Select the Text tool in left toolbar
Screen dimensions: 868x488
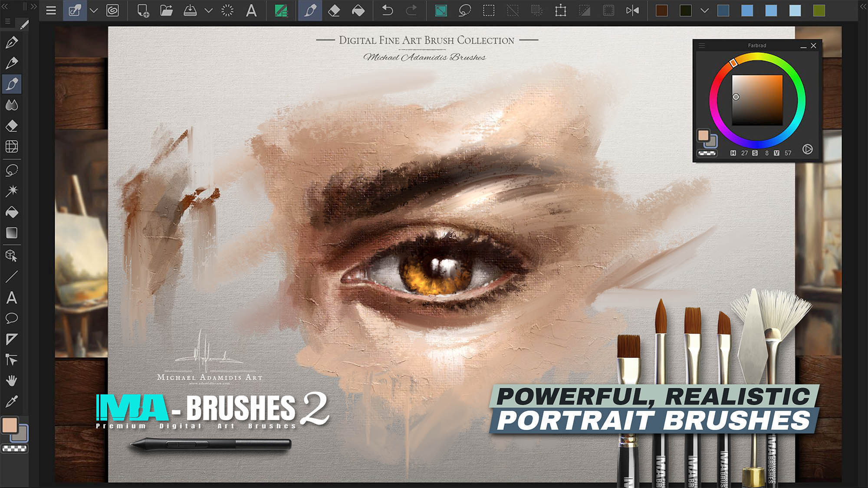pyautogui.click(x=12, y=298)
